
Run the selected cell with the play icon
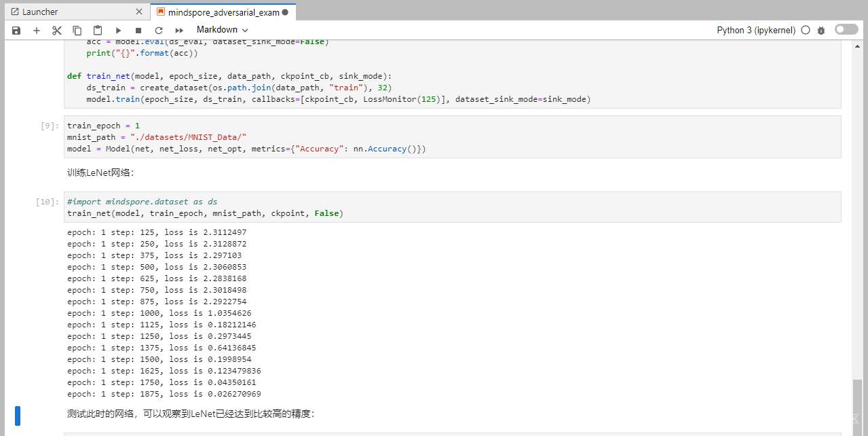(118, 31)
